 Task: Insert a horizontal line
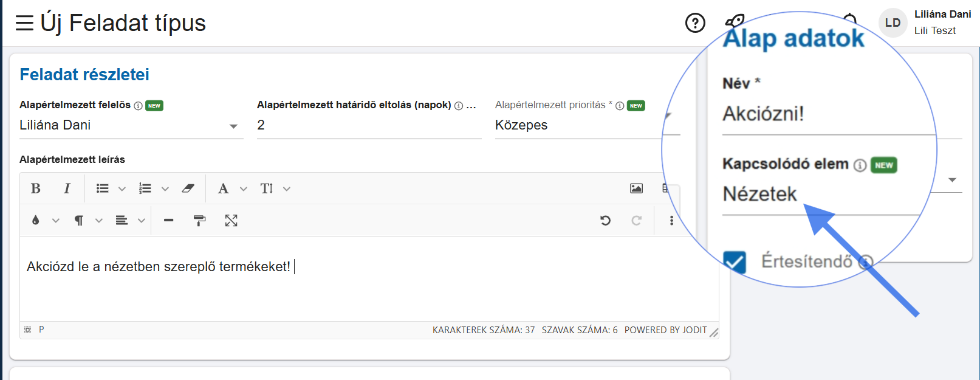tap(169, 220)
